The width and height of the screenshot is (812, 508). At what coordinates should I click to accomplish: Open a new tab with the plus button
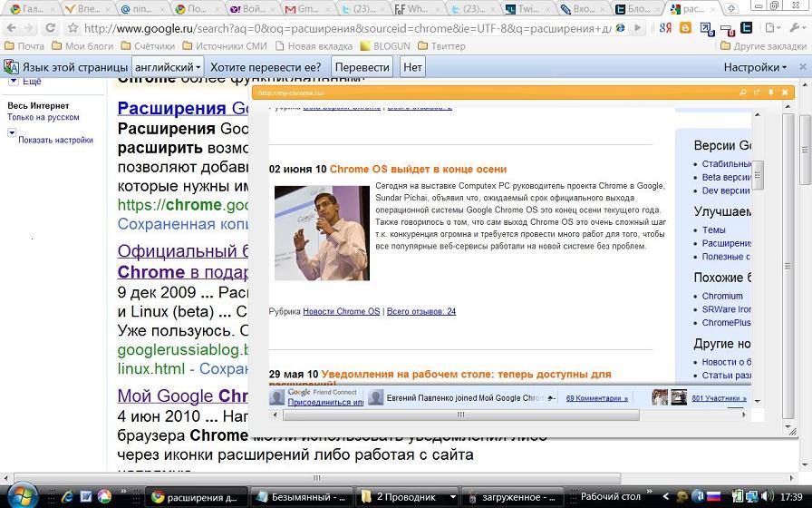731,8
